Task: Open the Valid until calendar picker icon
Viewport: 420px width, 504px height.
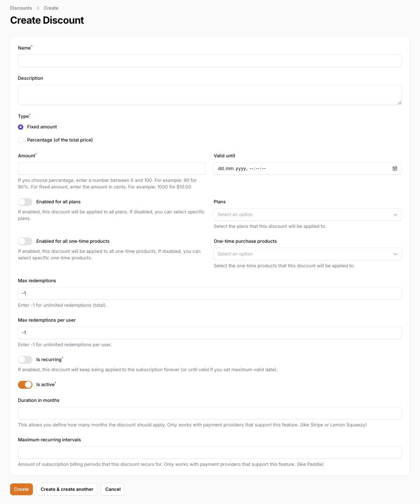Action: point(395,168)
